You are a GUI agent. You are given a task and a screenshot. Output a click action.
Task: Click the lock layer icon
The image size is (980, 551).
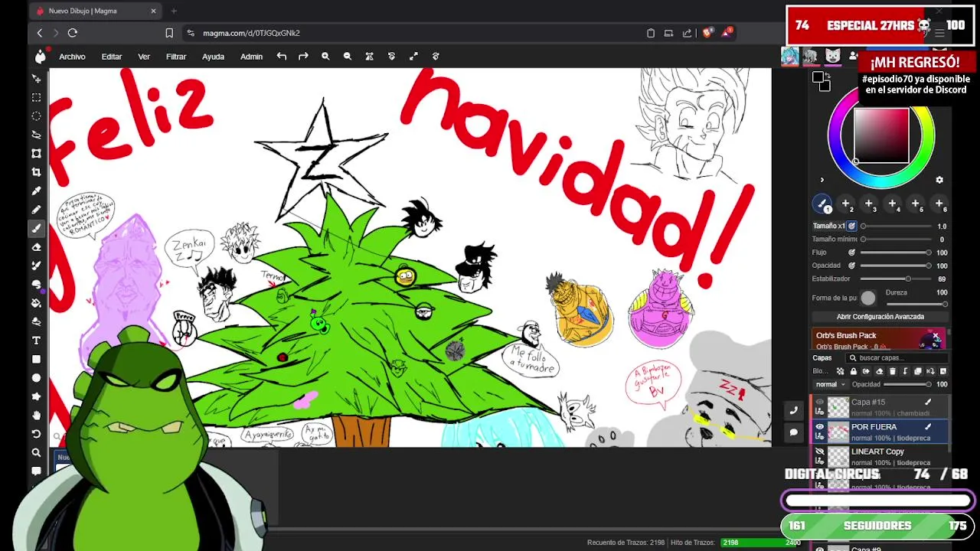(x=854, y=371)
